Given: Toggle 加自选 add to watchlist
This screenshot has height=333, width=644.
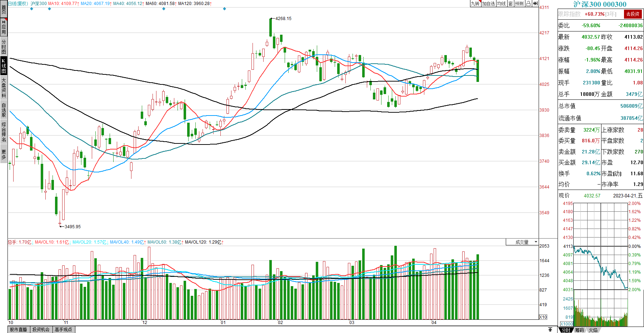Looking at the screenshot, I should click(x=488, y=4).
